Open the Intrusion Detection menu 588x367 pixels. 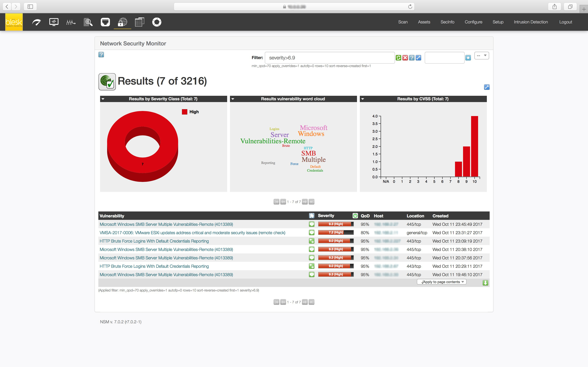[x=531, y=22]
